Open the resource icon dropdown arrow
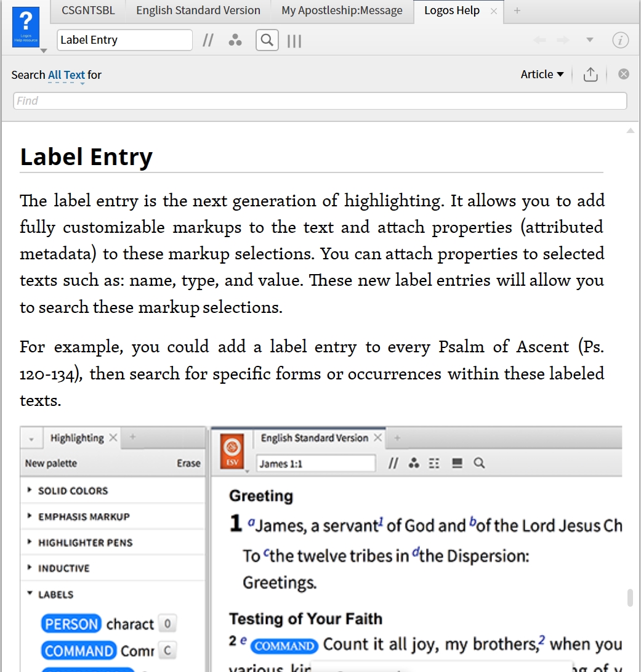 point(43,51)
